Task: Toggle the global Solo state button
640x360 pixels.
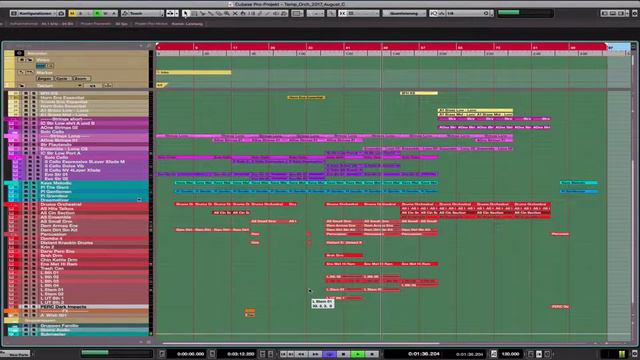Action: coord(80,13)
